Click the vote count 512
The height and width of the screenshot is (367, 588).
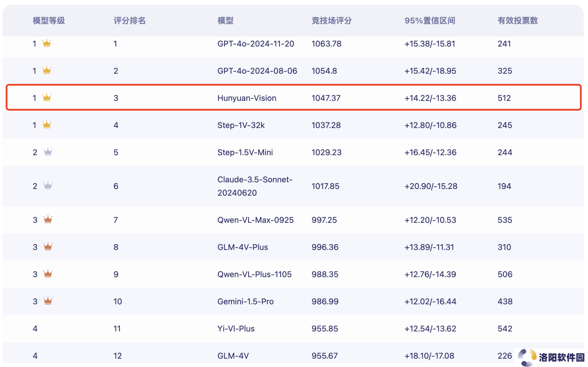coord(504,98)
